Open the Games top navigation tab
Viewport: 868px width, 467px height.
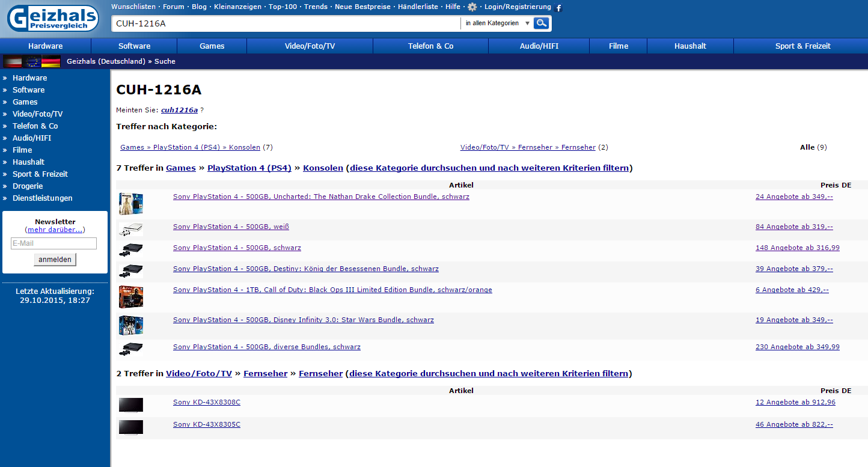[212, 46]
